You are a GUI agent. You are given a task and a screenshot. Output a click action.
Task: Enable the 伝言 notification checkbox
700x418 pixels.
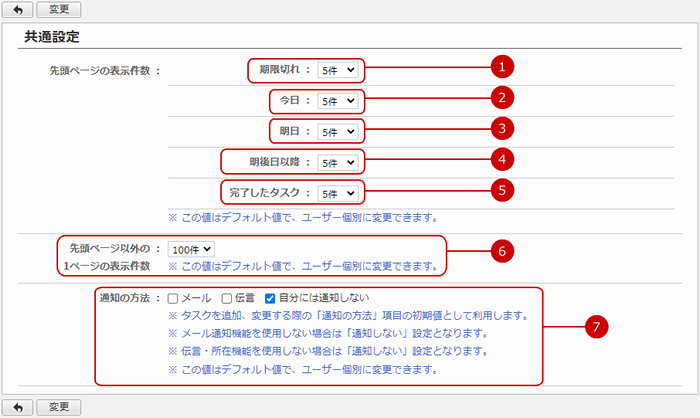tap(227, 298)
